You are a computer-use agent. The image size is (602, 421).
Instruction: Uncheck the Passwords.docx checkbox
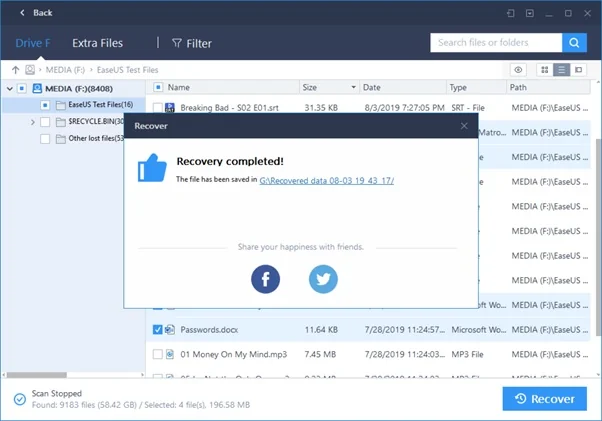pyautogui.click(x=158, y=329)
